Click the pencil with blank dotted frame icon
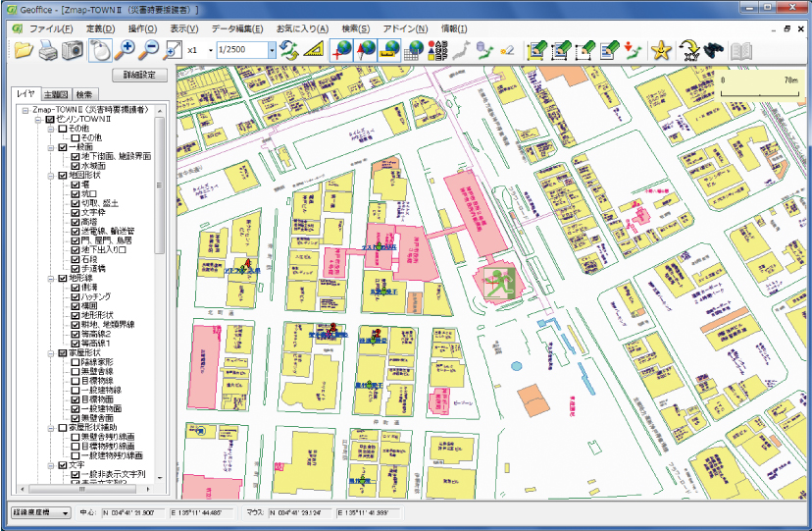The height and width of the screenshot is (531, 812). click(x=585, y=50)
